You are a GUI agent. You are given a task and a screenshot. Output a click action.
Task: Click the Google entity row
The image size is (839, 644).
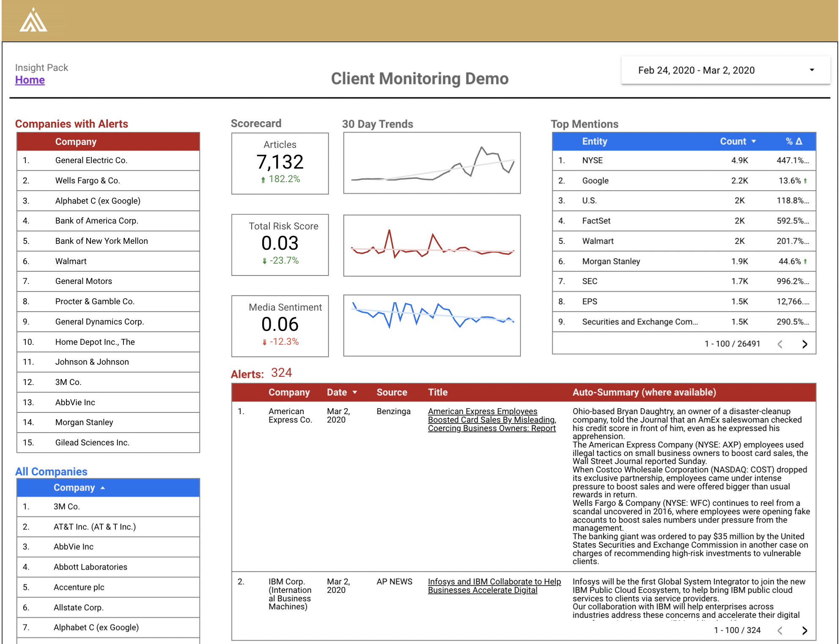tap(684, 180)
